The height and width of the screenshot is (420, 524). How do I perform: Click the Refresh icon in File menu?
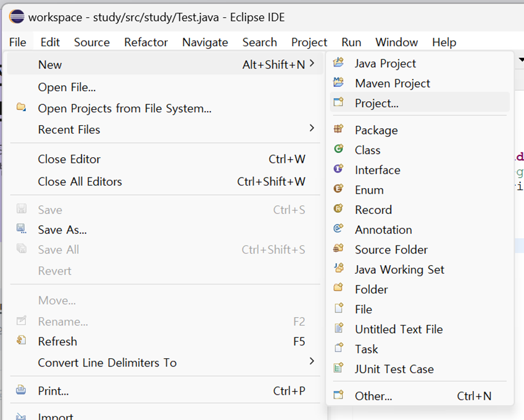pyautogui.click(x=22, y=340)
